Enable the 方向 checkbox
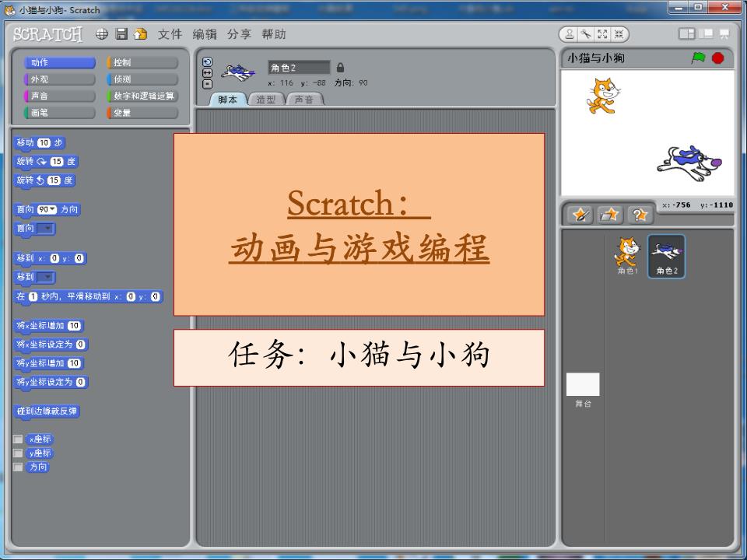 tap(18, 467)
